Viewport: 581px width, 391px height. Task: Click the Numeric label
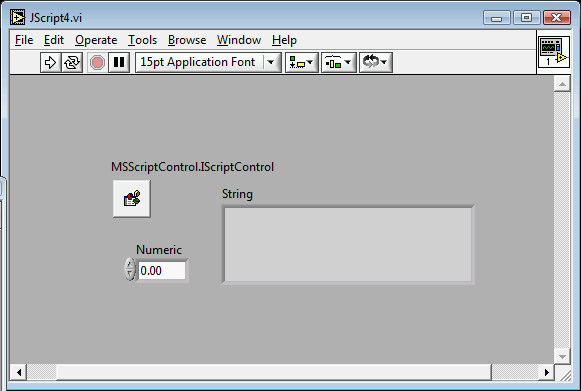click(x=159, y=250)
